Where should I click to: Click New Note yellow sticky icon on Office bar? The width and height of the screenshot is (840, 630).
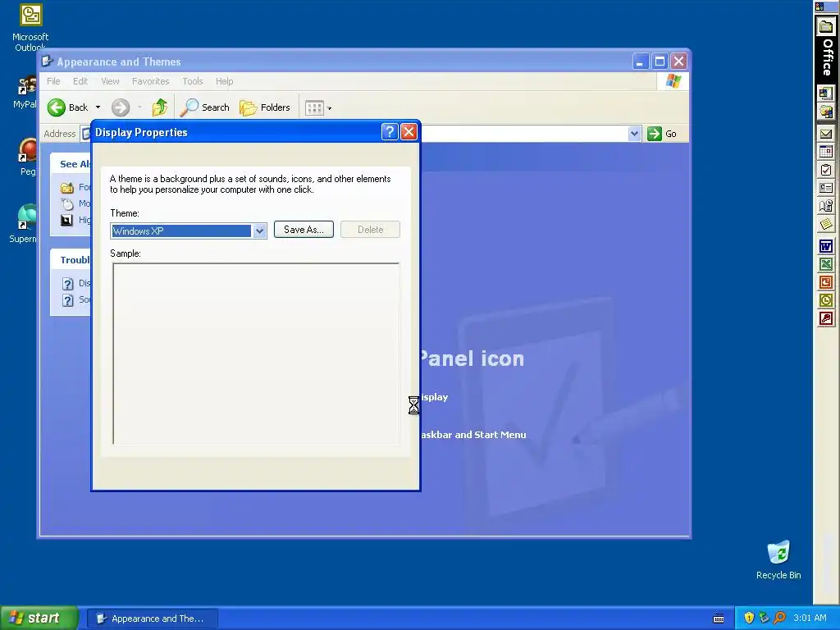tap(826, 224)
